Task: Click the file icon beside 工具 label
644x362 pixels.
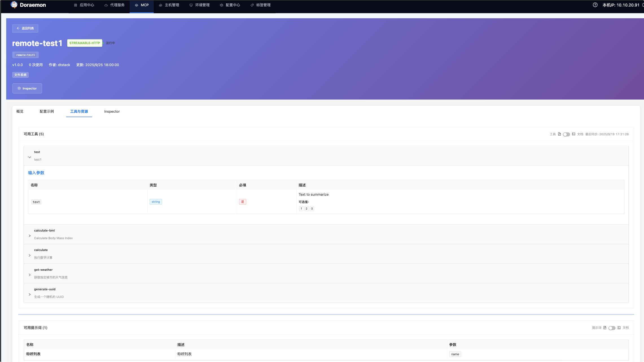Action: [x=559, y=134]
